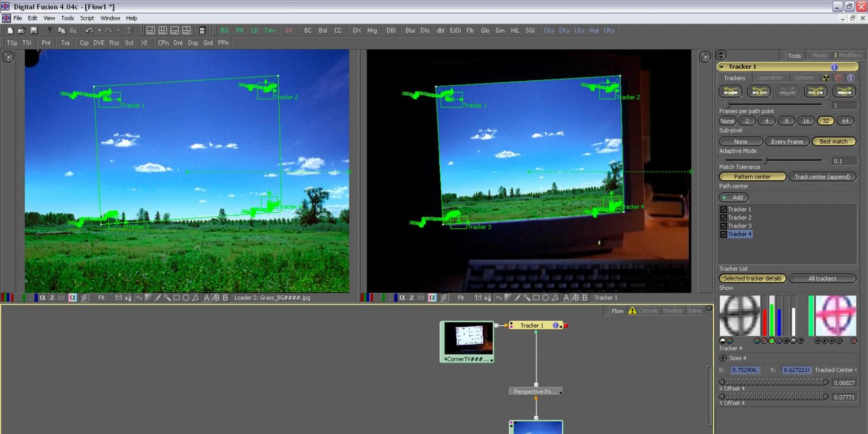The image size is (868, 434).
Task: Open the undo history dropdown arrow
Action: click(x=99, y=30)
